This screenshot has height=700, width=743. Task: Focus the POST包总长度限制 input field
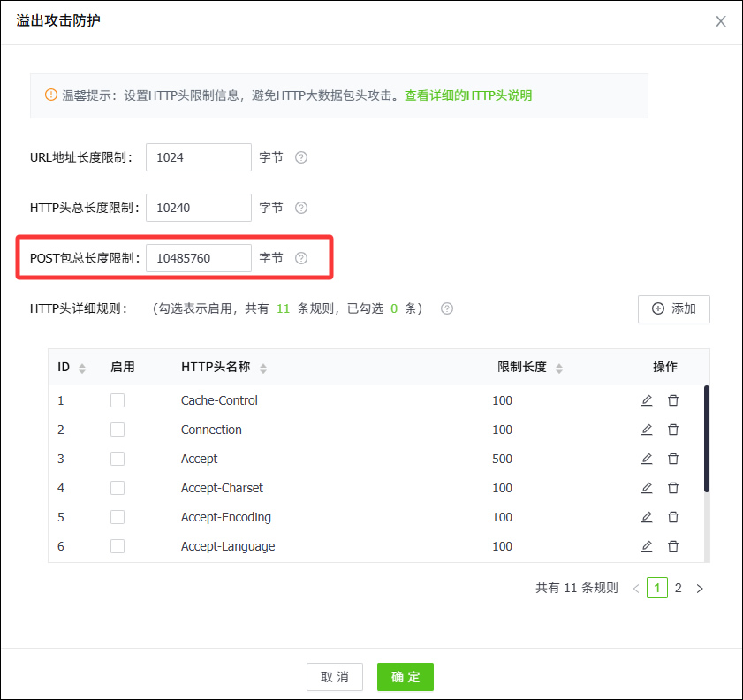[199, 258]
